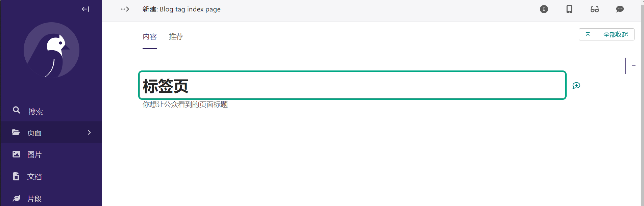Toggle the mobile preview panel icon
Image resolution: width=644 pixels, height=206 pixels.
click(569, 9)
